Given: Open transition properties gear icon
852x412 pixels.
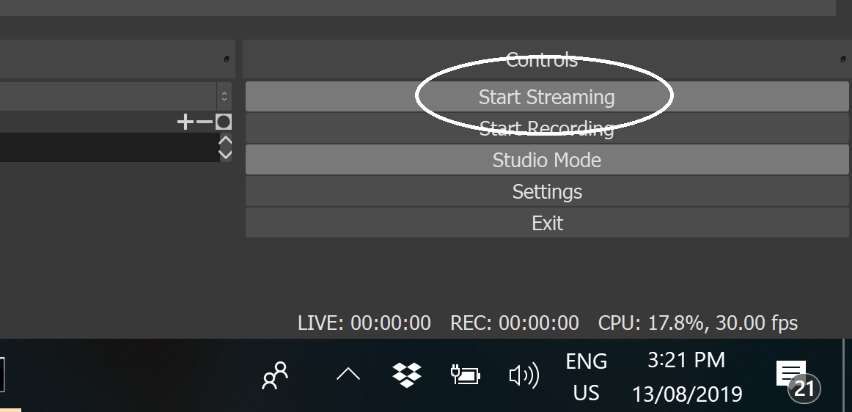Looking at the screenshot, I should (223, 122).
